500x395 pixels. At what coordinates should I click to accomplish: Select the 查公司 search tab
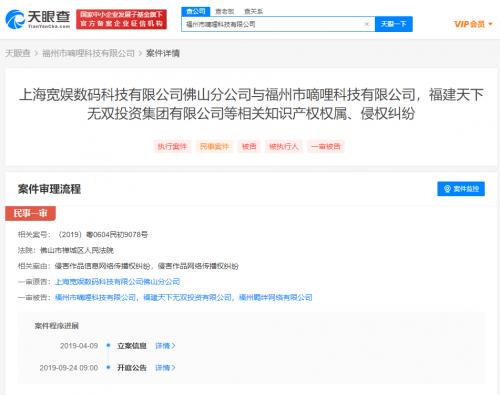tap(196, 11)
